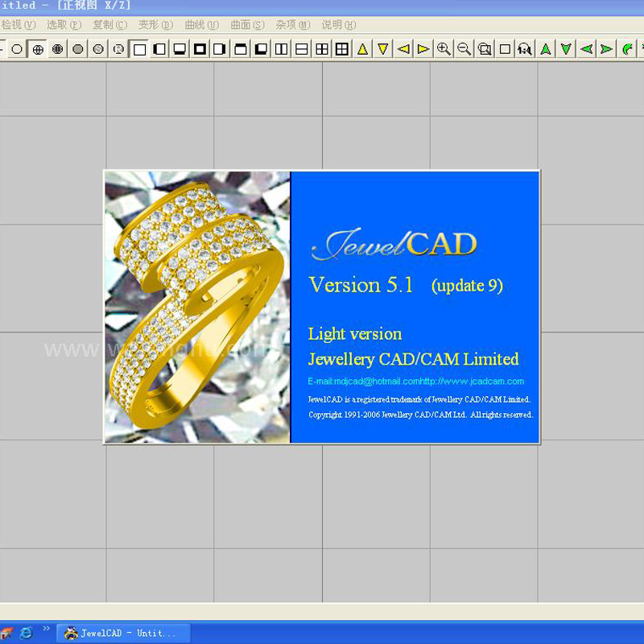Screen dimensions: 644x644
Task: Open the 曲面(S) menu
Action: [247, 25]
